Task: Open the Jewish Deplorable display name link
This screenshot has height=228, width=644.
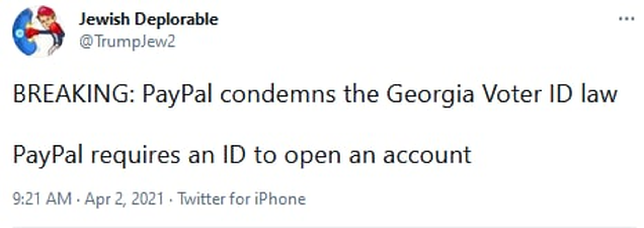Action: point(148,19)
